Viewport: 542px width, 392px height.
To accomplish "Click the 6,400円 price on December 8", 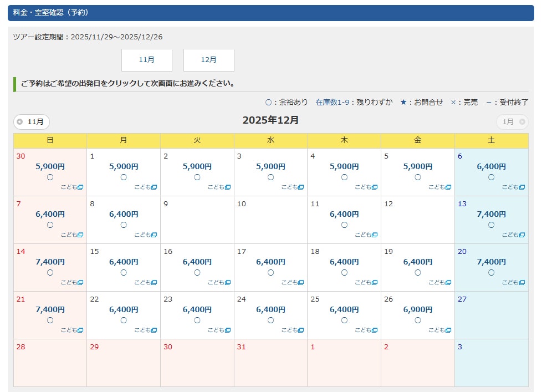I will [x=124, y=214].
